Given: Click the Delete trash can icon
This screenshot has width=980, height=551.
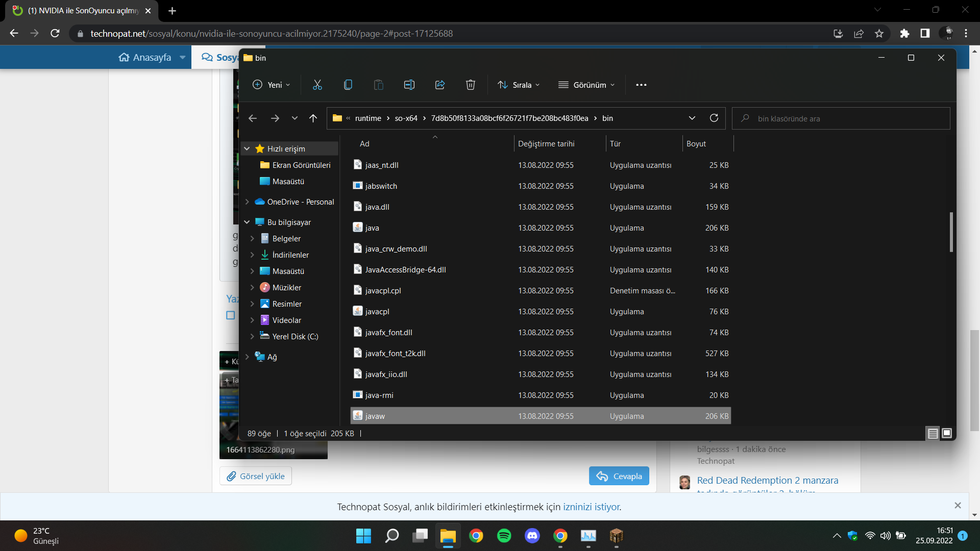Looking at the screenshot, I should pyautogui.click(x=470, y=85).
